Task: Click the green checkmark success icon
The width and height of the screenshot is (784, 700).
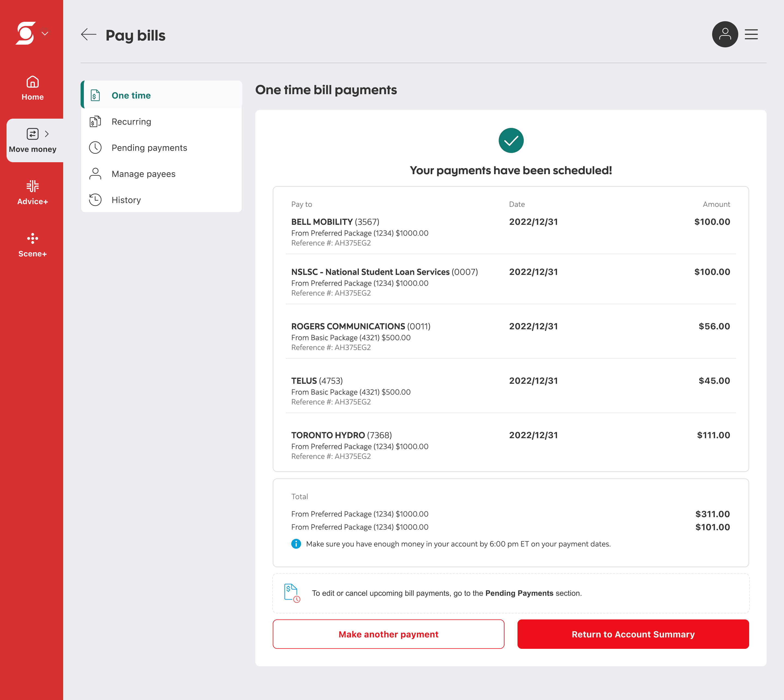Action: tap(510, 140)
